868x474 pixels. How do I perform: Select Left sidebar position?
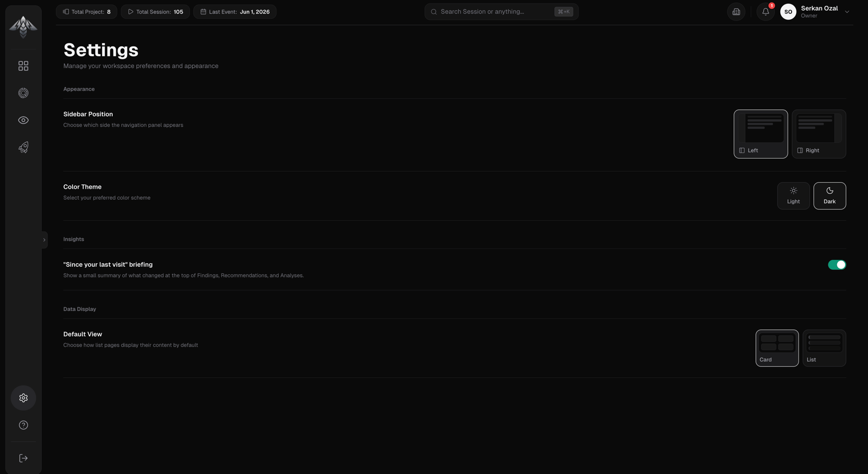point(761,134)
